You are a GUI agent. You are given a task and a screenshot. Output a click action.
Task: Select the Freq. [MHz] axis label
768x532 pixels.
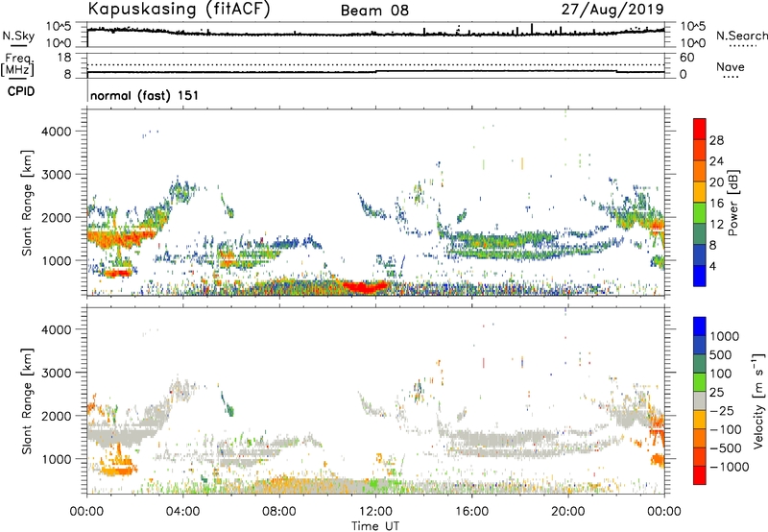click(19, 64)
